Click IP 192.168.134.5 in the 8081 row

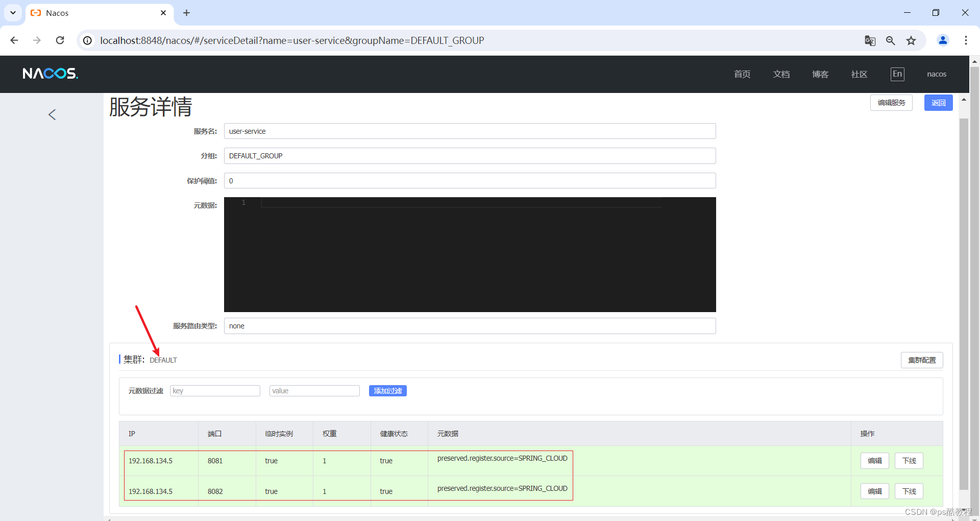(151, 461)
